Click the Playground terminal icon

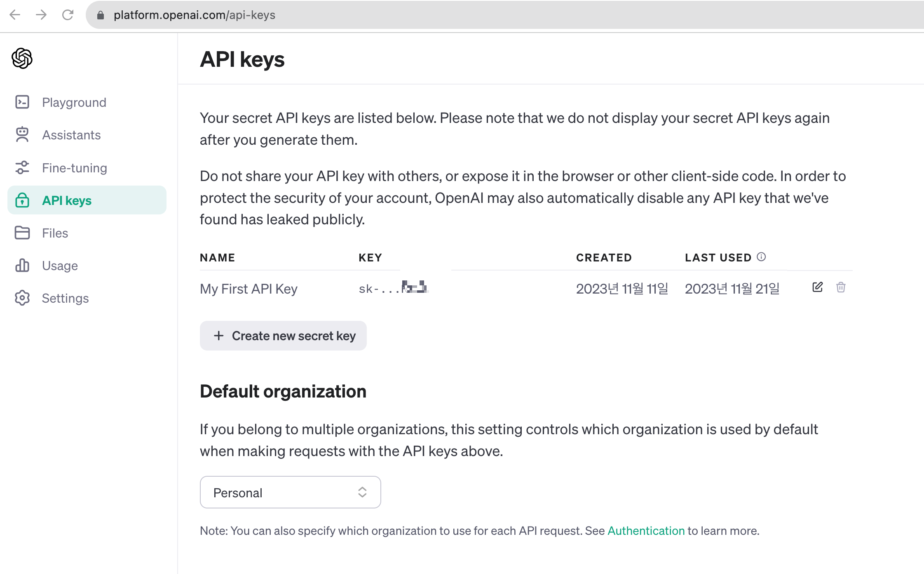(x=22, y=102)
